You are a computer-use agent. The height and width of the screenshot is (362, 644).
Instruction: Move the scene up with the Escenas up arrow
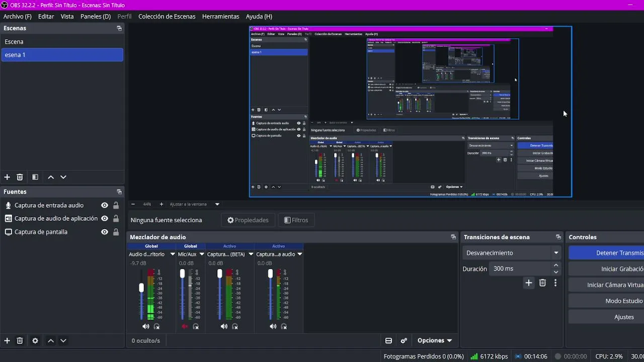(x=51, y=177)
